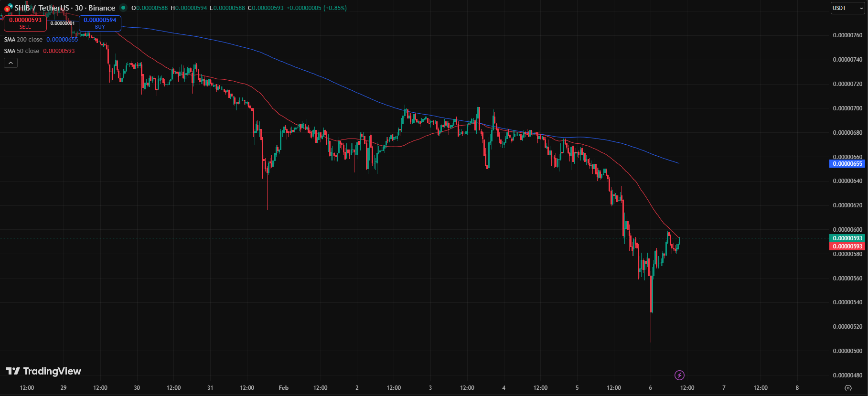Select the SMA 50 close indicator legend
The width and height of the screenshot is (868, 396).
pos(40,51)
